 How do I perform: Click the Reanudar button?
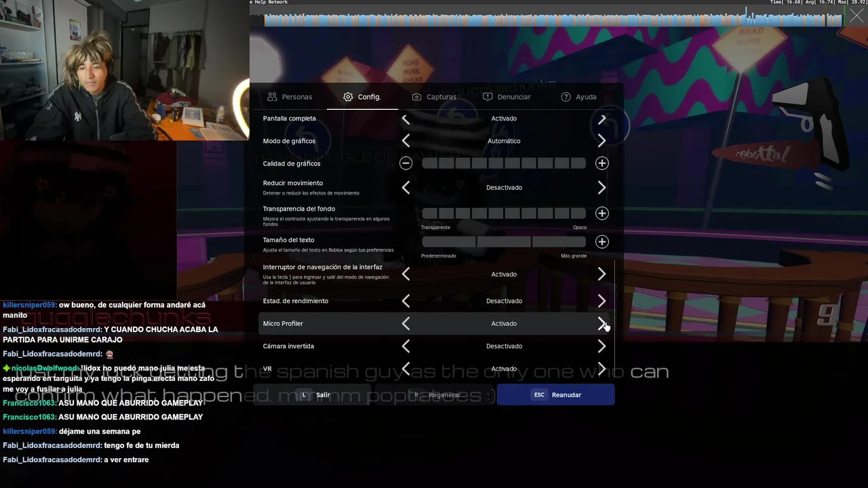(556, 395)
